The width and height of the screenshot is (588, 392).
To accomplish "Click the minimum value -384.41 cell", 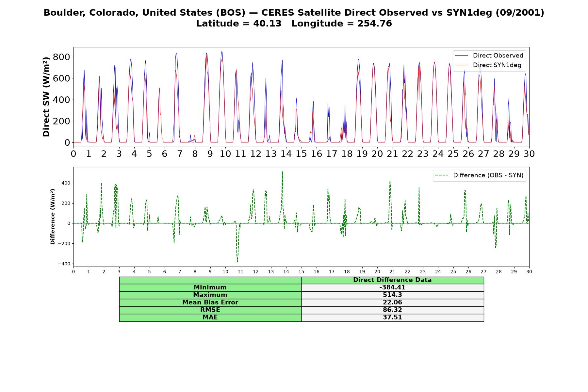I will (392, 287).
